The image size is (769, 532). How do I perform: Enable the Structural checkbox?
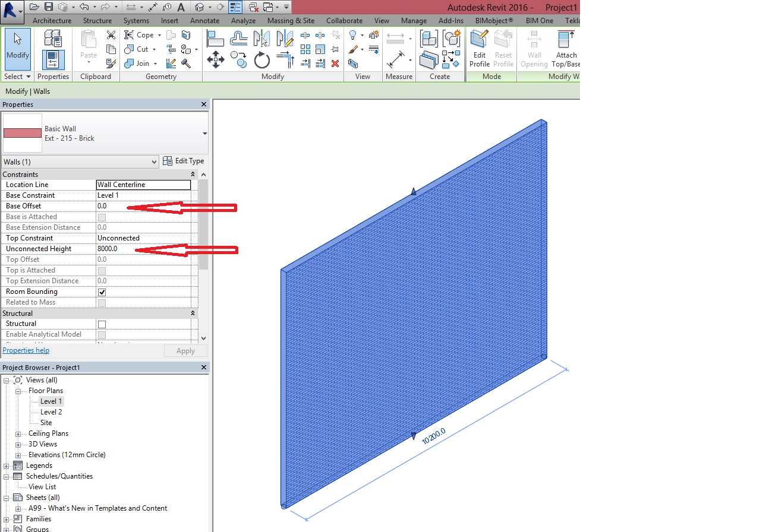(x=102, y=324)
